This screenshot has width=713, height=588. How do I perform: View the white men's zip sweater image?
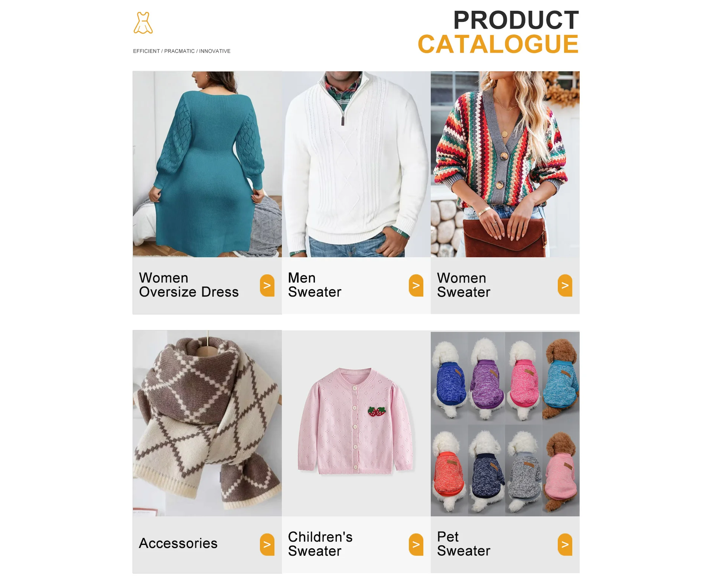[x=356, y=164]
